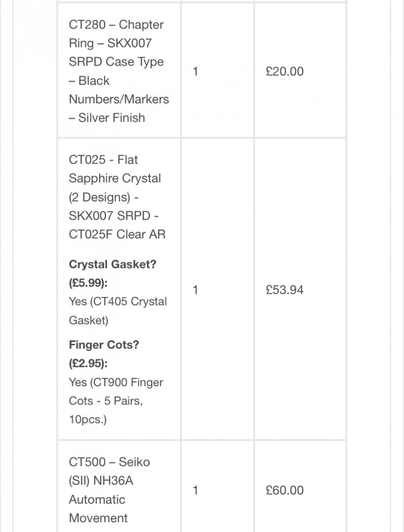Select the CT025 Flat Sapphire Crystal title

click(x=117, y=197)
